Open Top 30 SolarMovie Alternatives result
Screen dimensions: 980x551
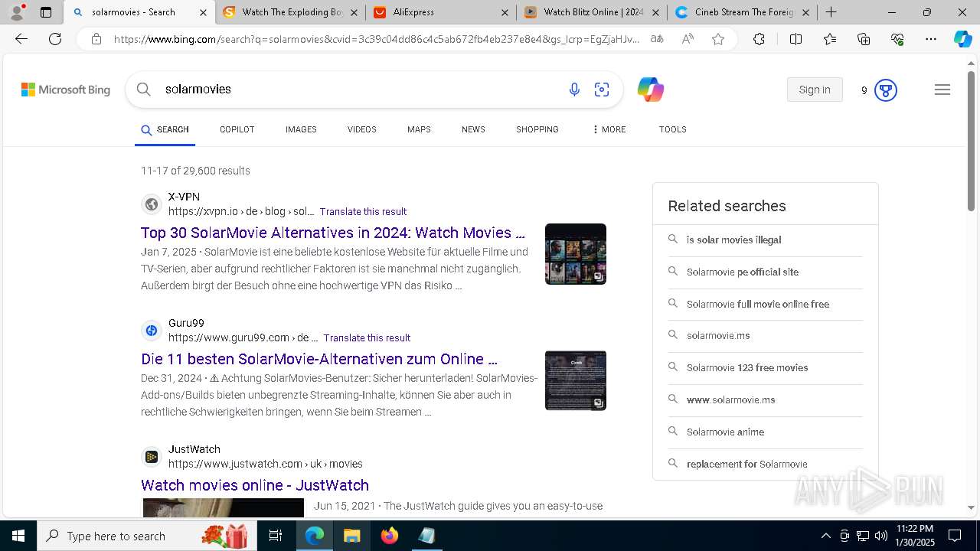333,233
